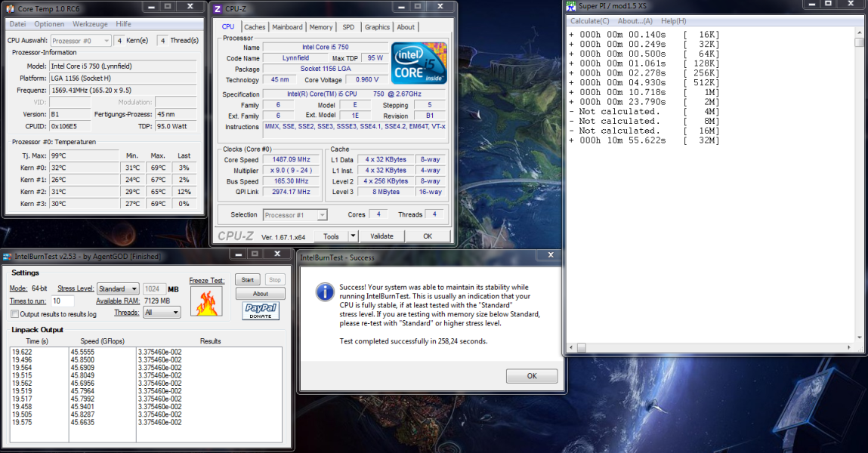Click the CPU-Z purple Z title icon
This screenshot has width=868, height=453.
pyautogui.click(x=218, y=8)
